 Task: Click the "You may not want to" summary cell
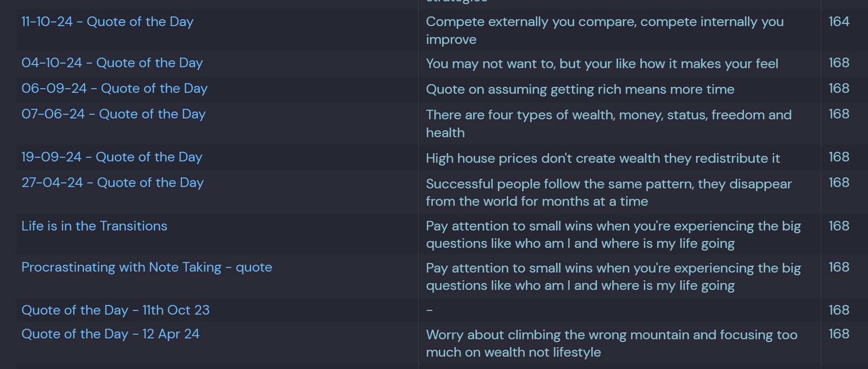[602, 64]
